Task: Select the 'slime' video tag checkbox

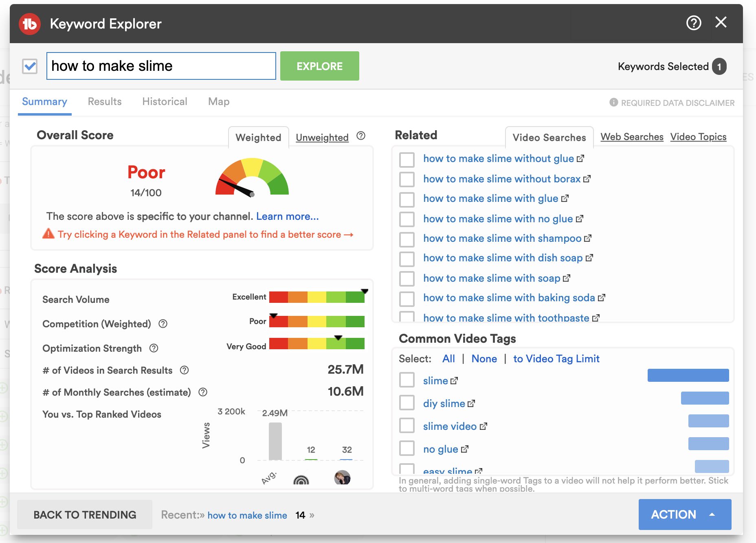Action: point(407,380)
